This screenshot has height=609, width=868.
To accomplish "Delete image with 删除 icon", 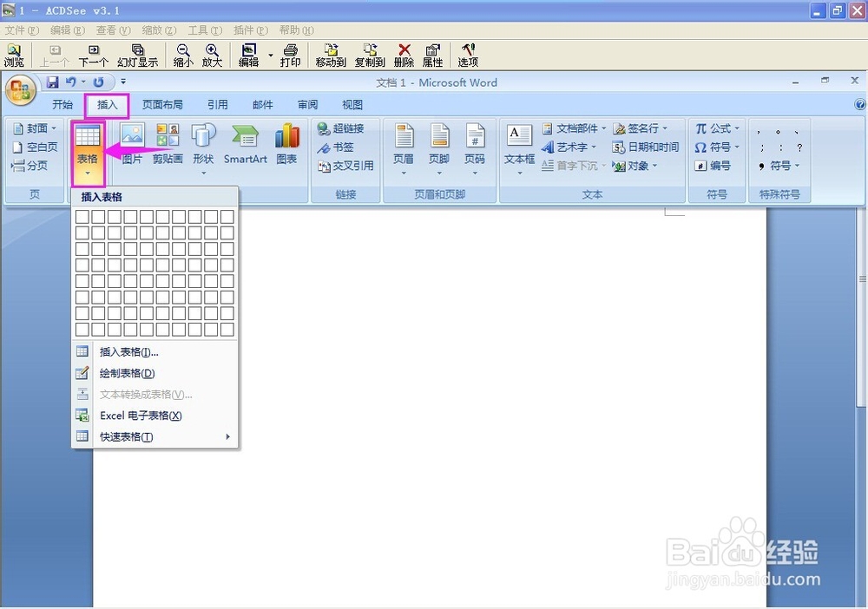I will pos(404,56).
